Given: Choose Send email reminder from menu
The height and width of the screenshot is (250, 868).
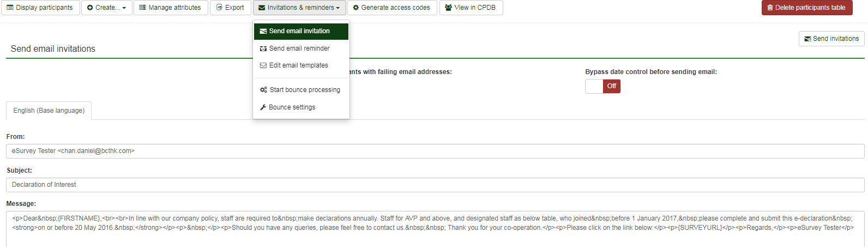Looking at the screenshot, I should 299,48.
